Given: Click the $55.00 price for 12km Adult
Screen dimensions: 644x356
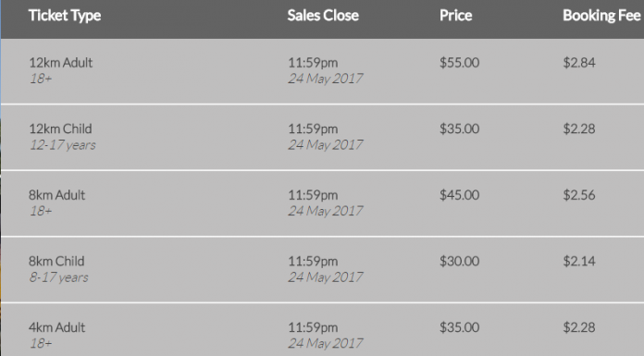Looking at the screenshot, I should [x=459, y=63].
